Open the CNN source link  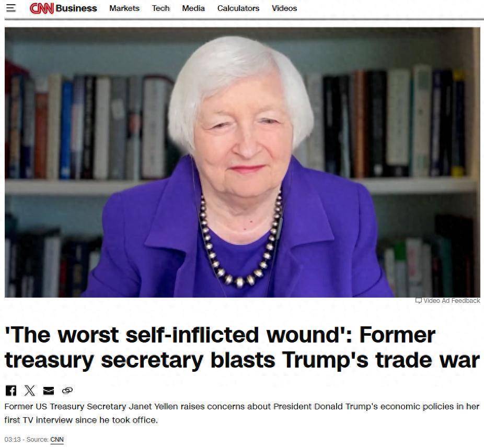57,439
